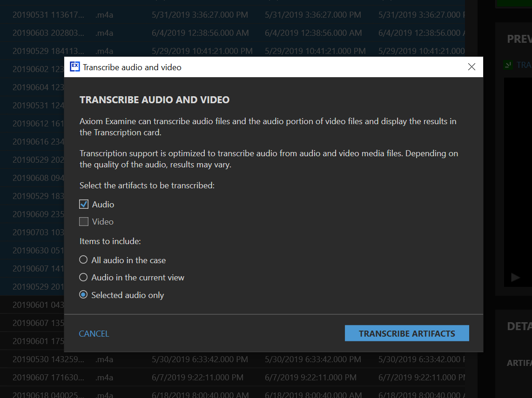Select background row 20190608 094

(x=32, y=178)
